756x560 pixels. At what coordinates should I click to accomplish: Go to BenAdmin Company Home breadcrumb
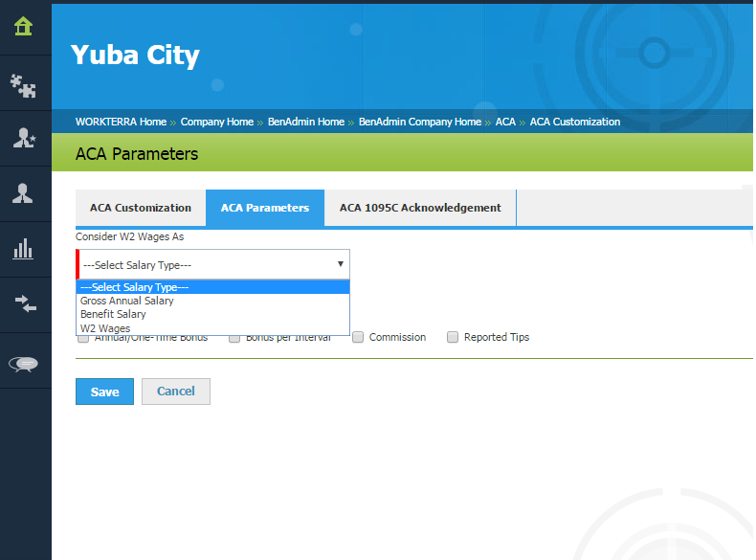click(x=420, y=122)
